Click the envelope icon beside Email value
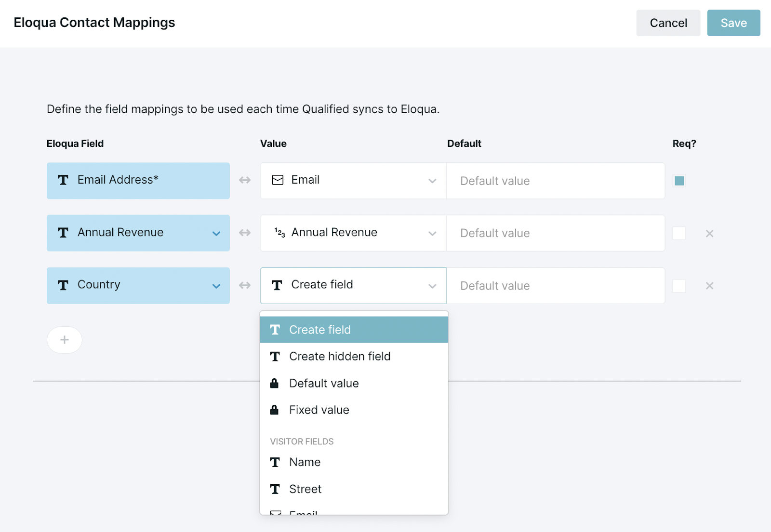The height and width of the screenshot is (532, 771). (x=278, y=180)
